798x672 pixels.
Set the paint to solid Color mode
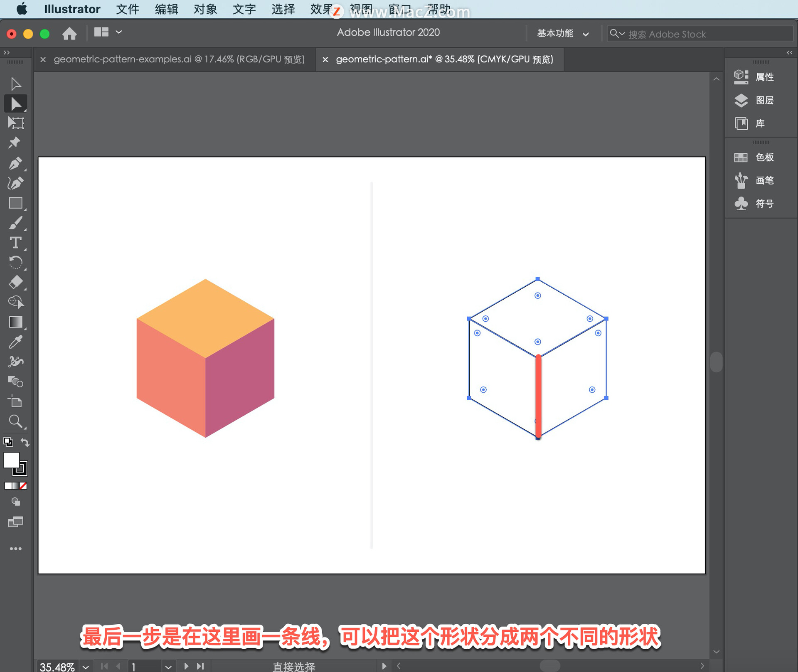tap(7, 486)
